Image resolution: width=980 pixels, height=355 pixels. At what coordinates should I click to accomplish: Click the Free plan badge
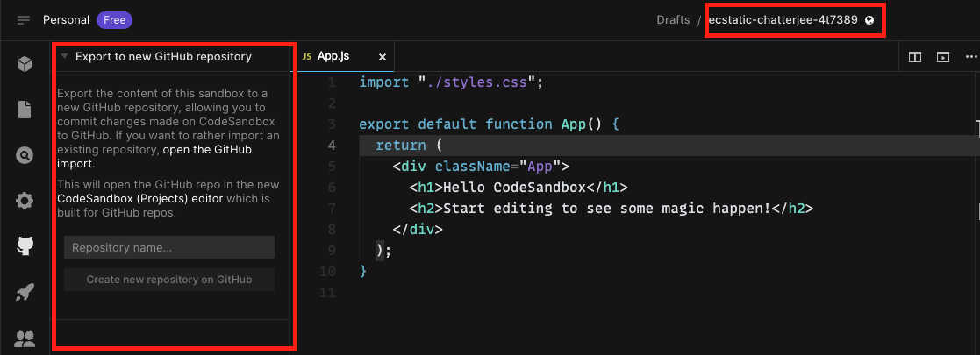(114, 20)
